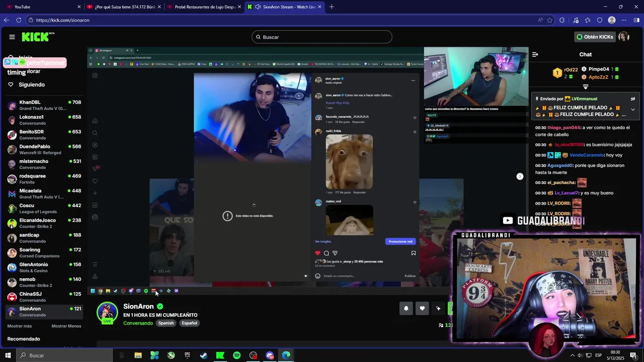Viewport: 644px width, 362px height.
Task: Expand the gift leaderboard in chat
Action: point(585,87)
